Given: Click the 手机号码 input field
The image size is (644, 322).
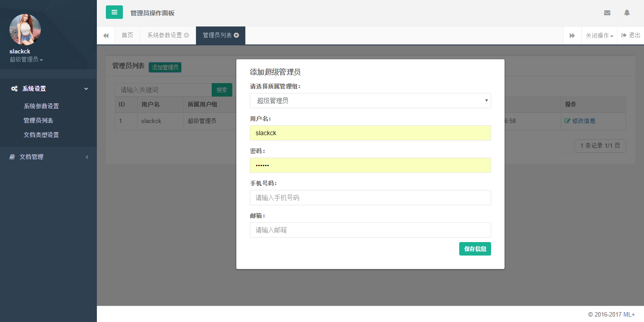Looking at the screenshot, I should [x=370, y=198].
